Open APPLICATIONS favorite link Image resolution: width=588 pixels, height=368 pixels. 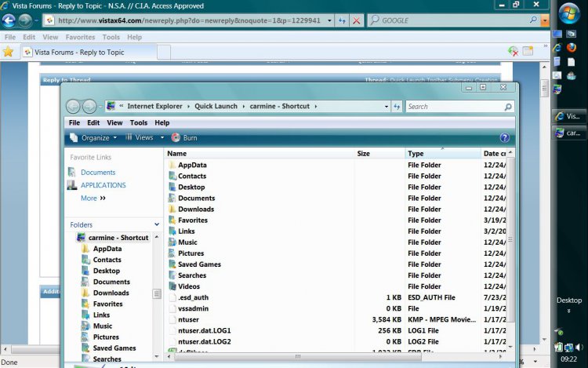point(103,185)
